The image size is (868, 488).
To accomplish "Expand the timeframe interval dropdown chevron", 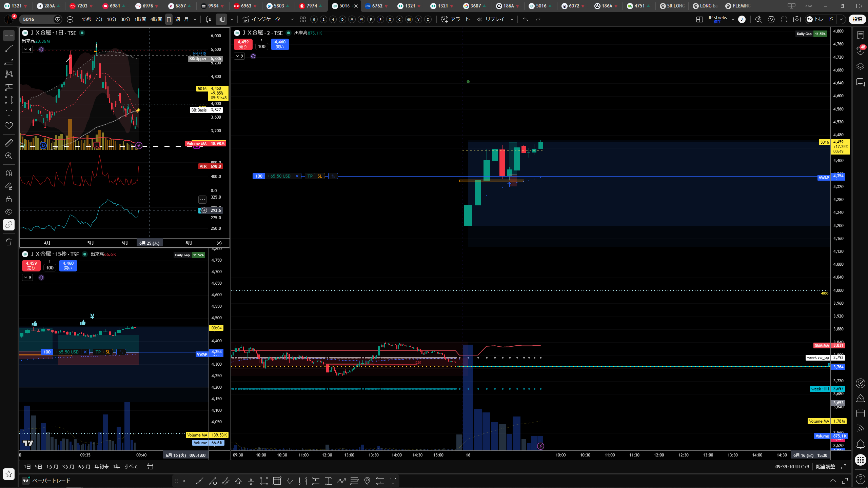I will coord(195,19).
